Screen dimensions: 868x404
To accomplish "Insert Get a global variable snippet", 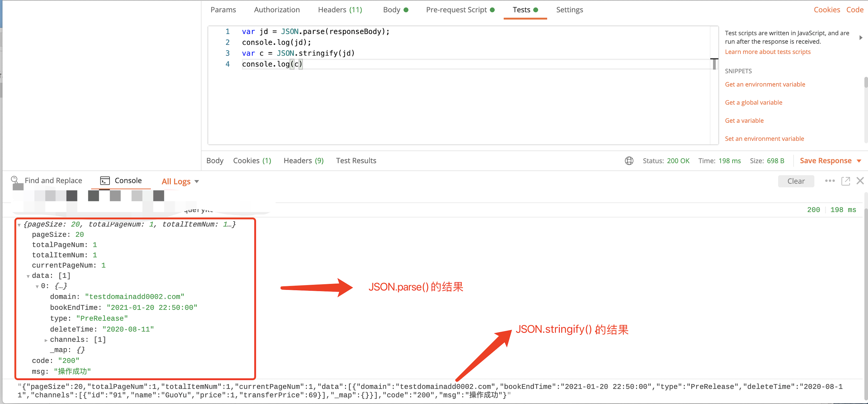I will [753, 103].
